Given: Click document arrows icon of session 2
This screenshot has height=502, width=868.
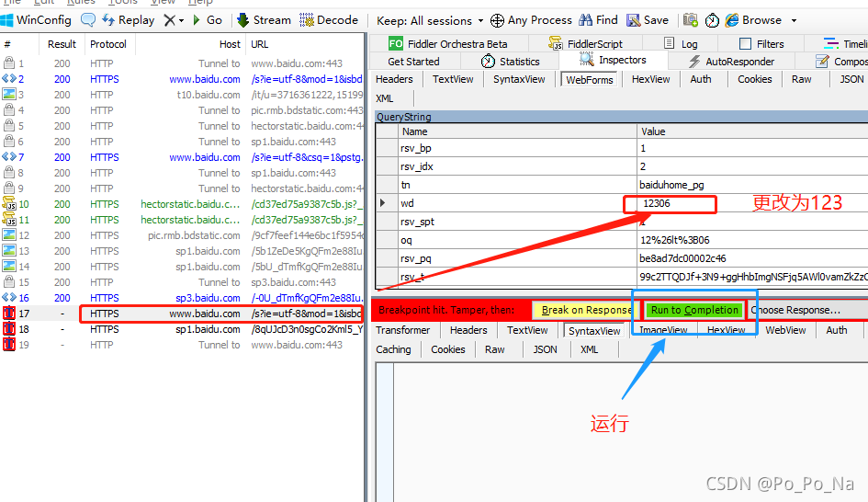Looking at the screenshot, I should (9, 79).
